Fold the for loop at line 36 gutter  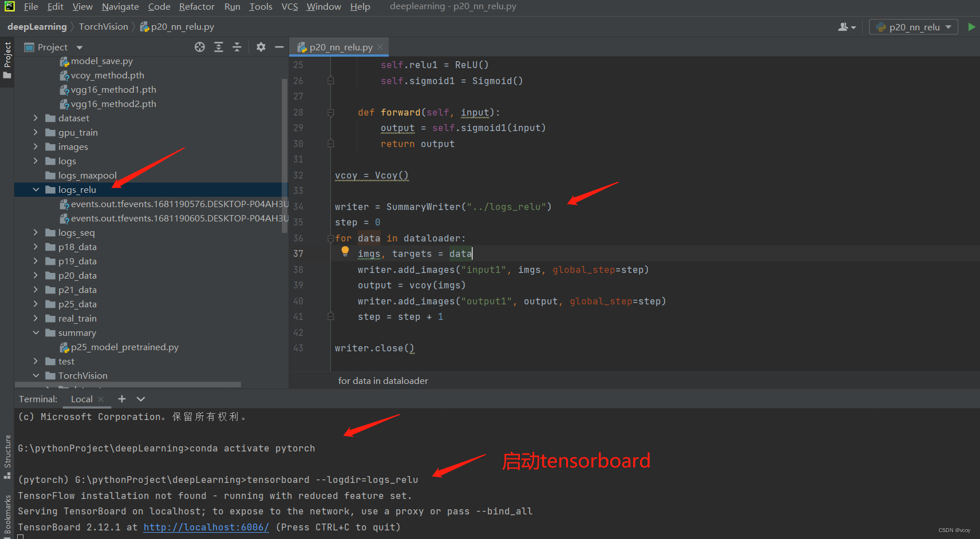click(x=330, y=239)
